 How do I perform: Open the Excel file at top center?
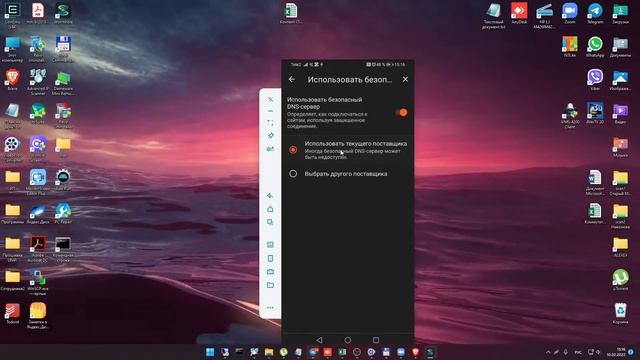tap(291, 13)
